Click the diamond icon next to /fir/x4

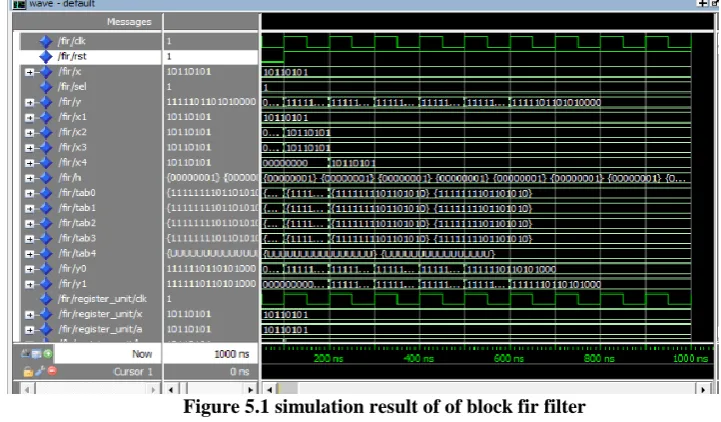(46, 163)
